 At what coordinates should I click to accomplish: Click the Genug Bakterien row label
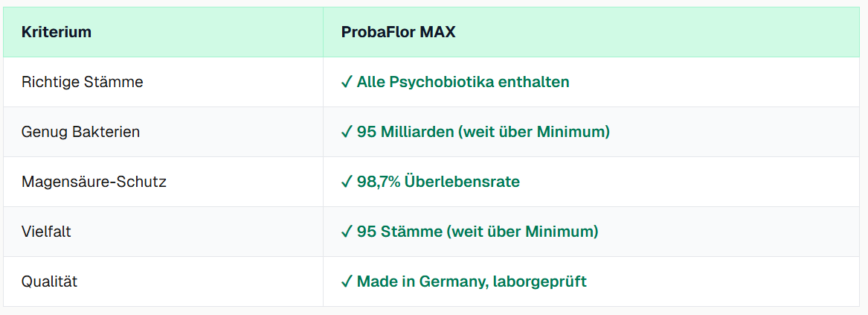(x=81, y=132)
